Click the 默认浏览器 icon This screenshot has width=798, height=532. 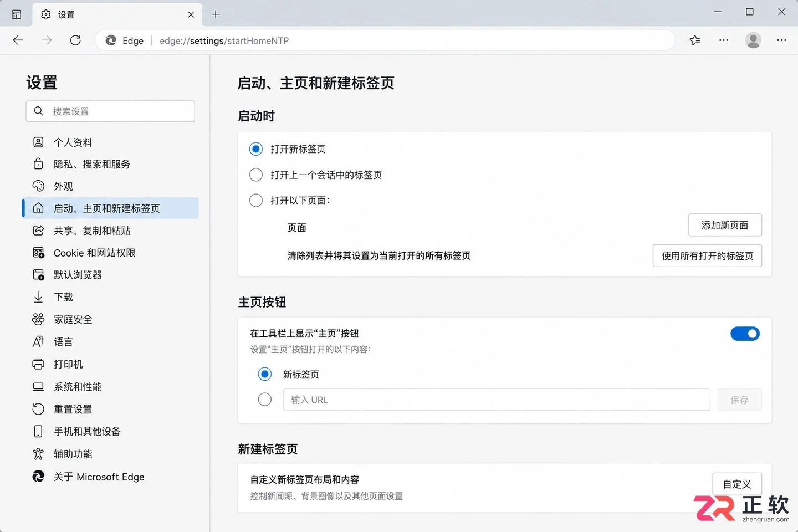[38, 275]
